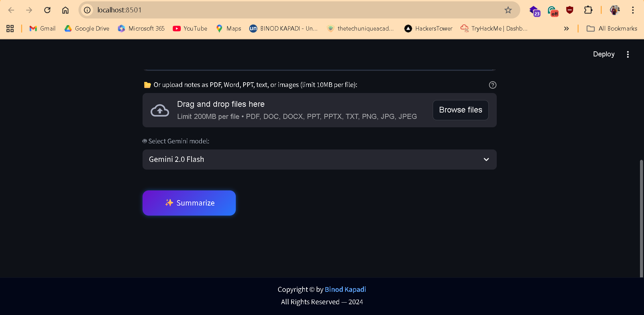Click the Browse files button
This screenshot has width=644, height=315.
(x=460, y=110)
